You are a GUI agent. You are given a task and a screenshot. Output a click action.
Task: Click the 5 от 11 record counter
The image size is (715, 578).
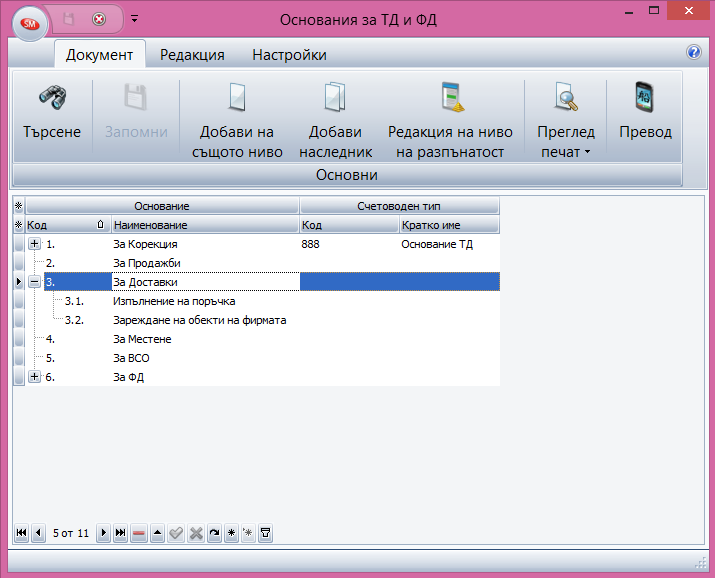click(71, 533)
